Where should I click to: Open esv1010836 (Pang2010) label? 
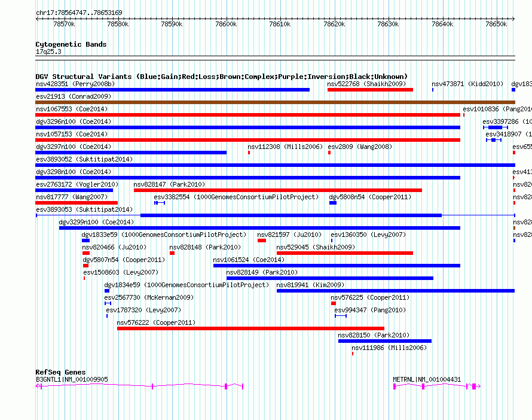(x=497, y=109)
